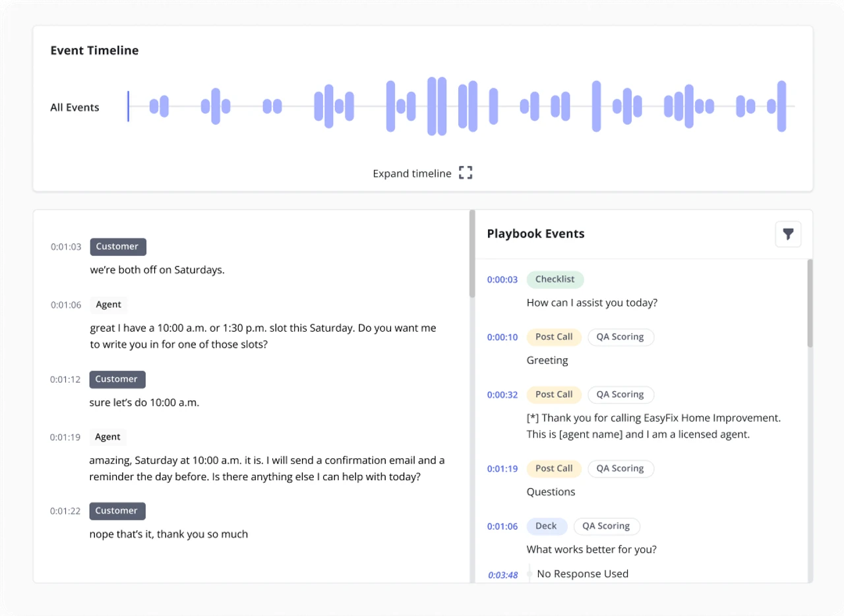Screen dimensions: 844x616
Task: Click the 'What works better for you?' event
Action: 591,549
